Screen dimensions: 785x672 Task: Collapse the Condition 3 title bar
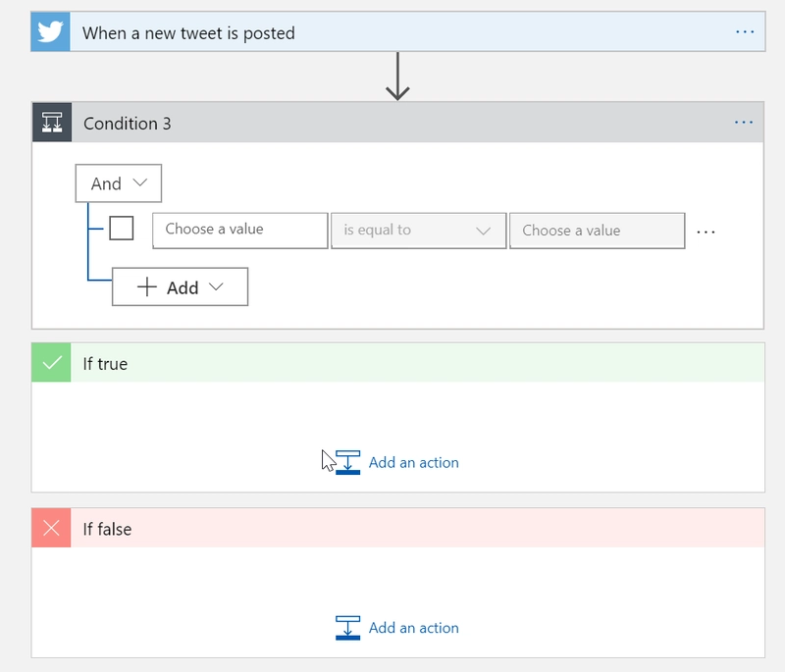click(392, 123)
